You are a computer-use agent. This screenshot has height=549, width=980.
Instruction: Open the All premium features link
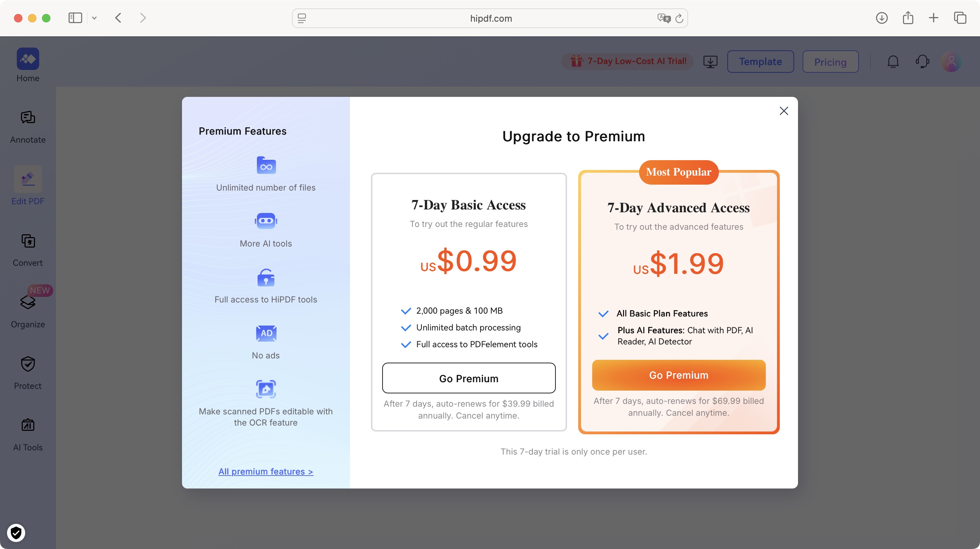[266, 471]
